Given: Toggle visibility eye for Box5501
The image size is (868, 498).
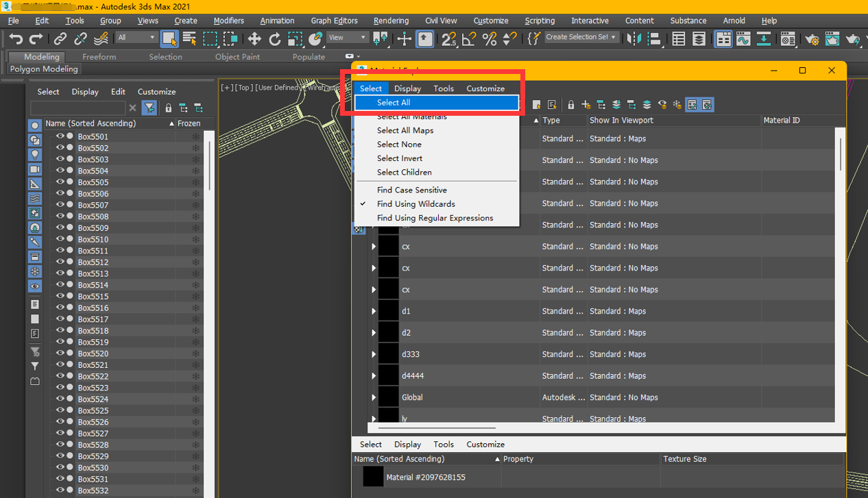Looking at the screenshot, I should [60, 136].
